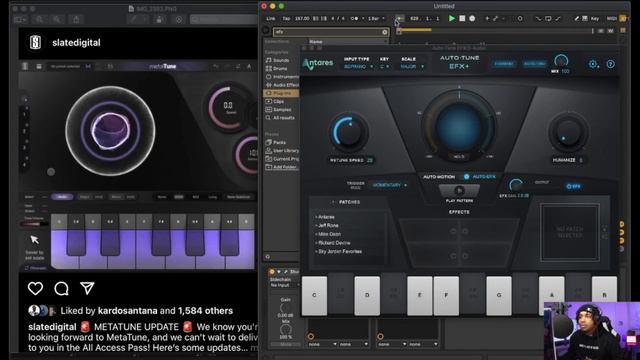
Task: Click the Link button in transport
Action: [x=271, y=18]
